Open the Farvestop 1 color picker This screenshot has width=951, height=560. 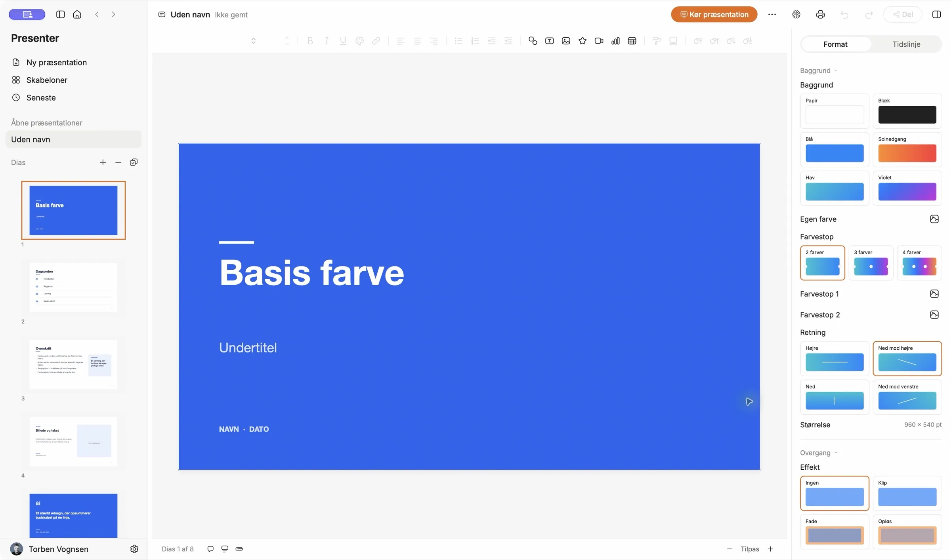click(x=934, y=294)
